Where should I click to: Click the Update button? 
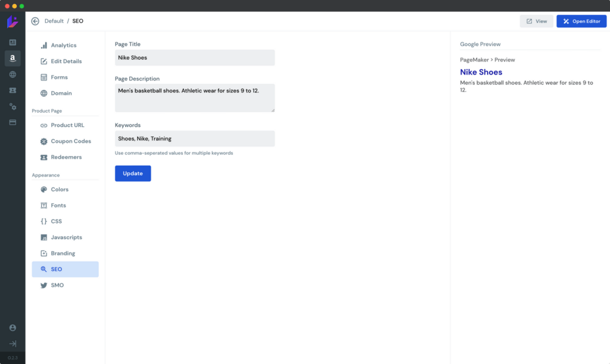[x=132, y=173]
